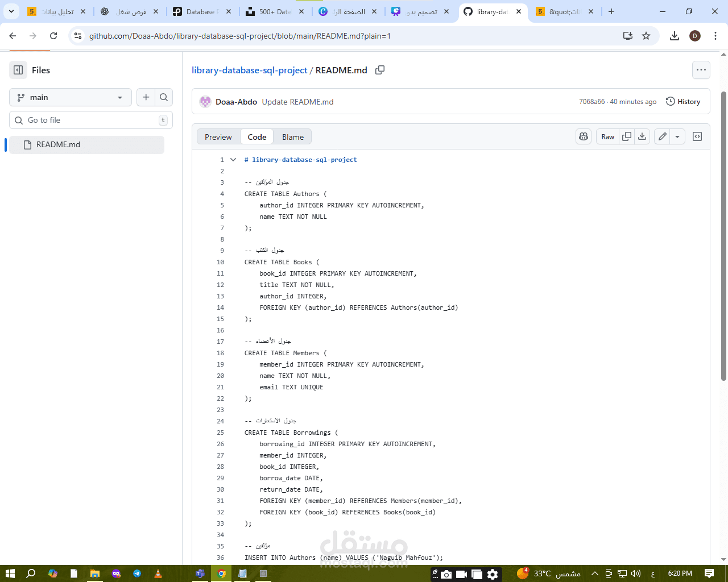Open camera app icon in taskbar
Viewport: 728px width, 582px height.
(446, 574)
